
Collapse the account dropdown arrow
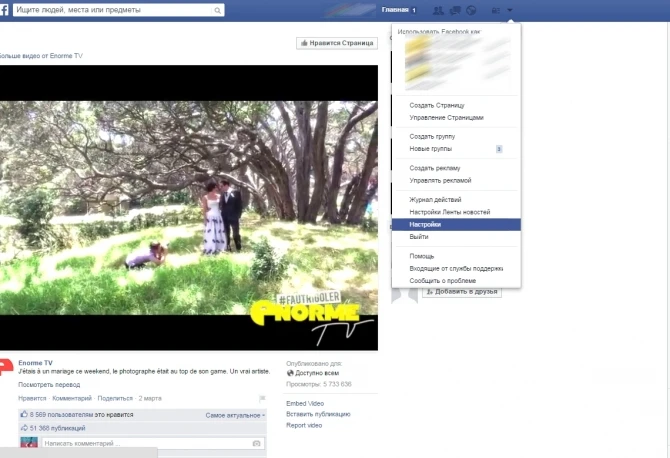click(510, 10)
